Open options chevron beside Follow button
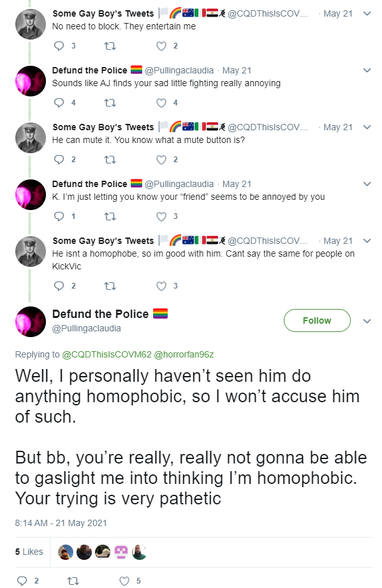The height and width of the screenshot is (588, 382). [367, 321]
